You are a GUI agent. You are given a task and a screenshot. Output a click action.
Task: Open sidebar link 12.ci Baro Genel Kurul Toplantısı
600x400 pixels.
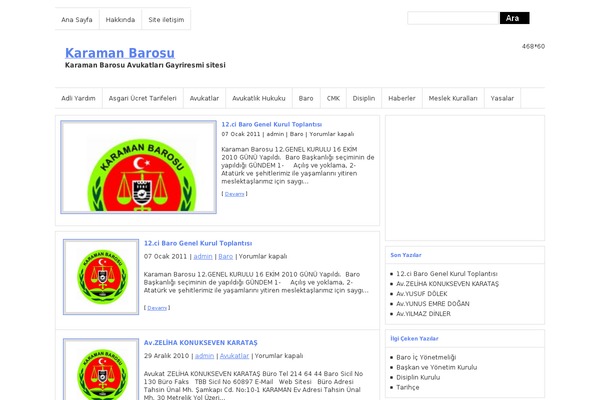[447, 274]
